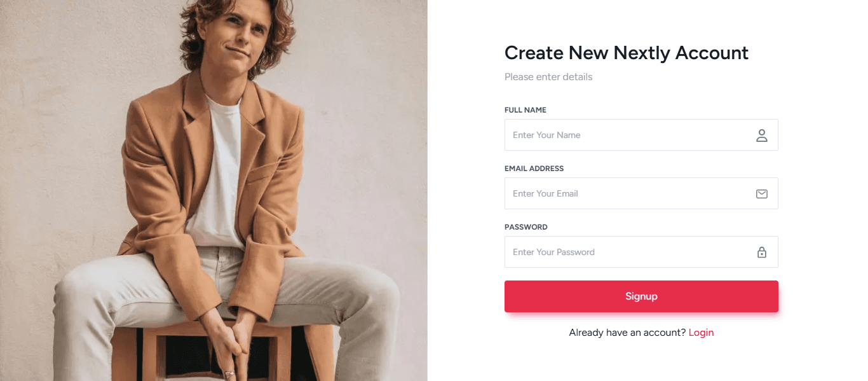
Task: Click the Create New Nextly Account heading
Action: click(627, 53)
